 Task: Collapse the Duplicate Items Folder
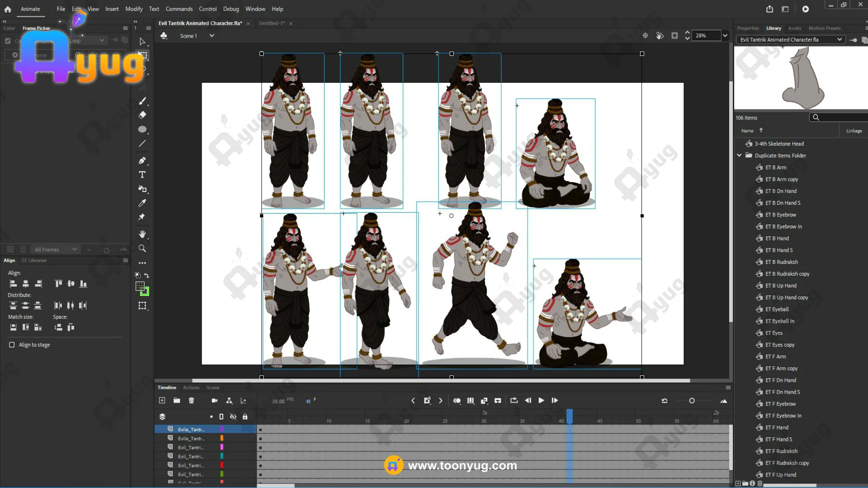coord(740,155)
